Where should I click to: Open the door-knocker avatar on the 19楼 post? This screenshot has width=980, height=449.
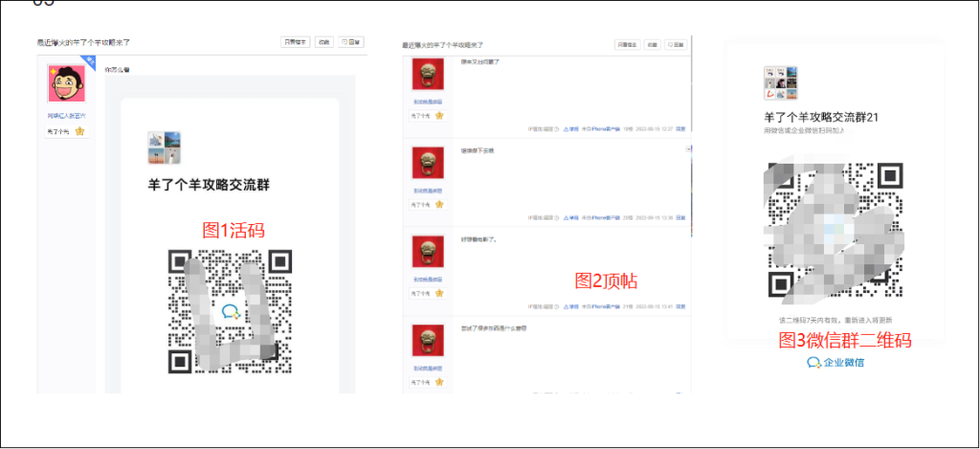coord(428,74)
